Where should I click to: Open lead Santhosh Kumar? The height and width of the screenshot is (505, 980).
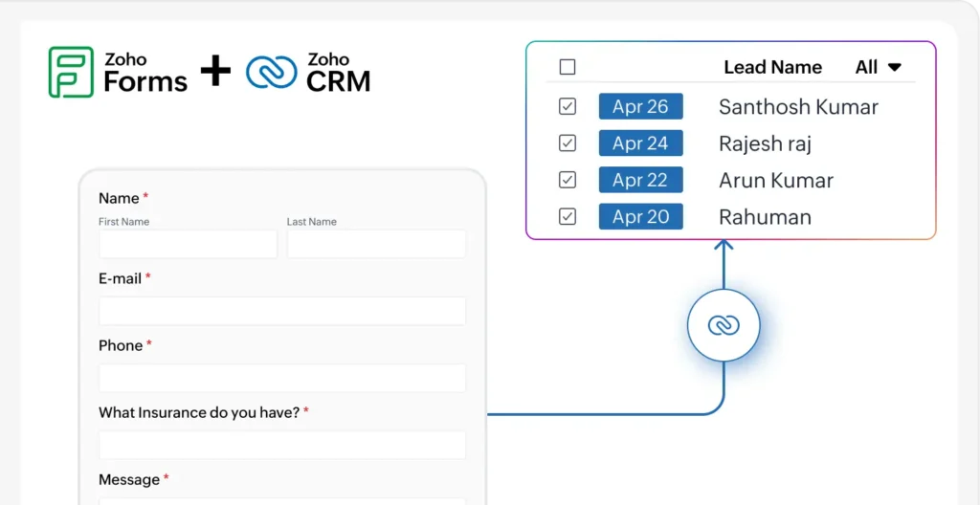pos(798,107)
